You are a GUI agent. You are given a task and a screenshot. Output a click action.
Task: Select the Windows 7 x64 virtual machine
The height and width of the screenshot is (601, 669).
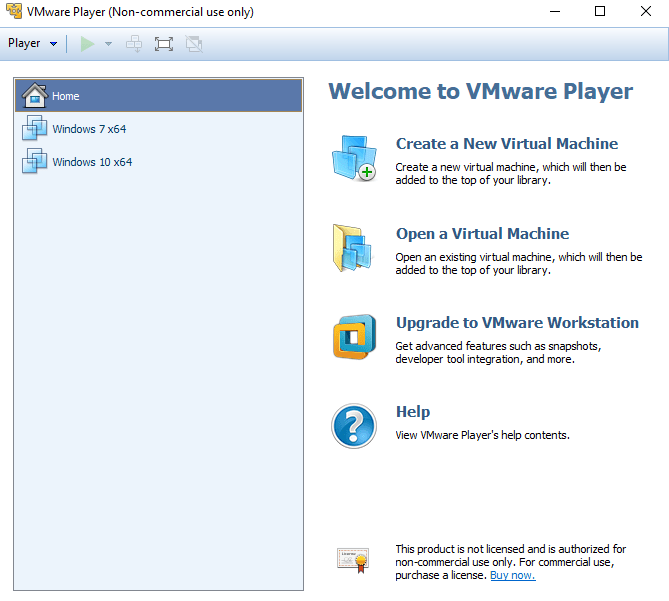point(159,129)
